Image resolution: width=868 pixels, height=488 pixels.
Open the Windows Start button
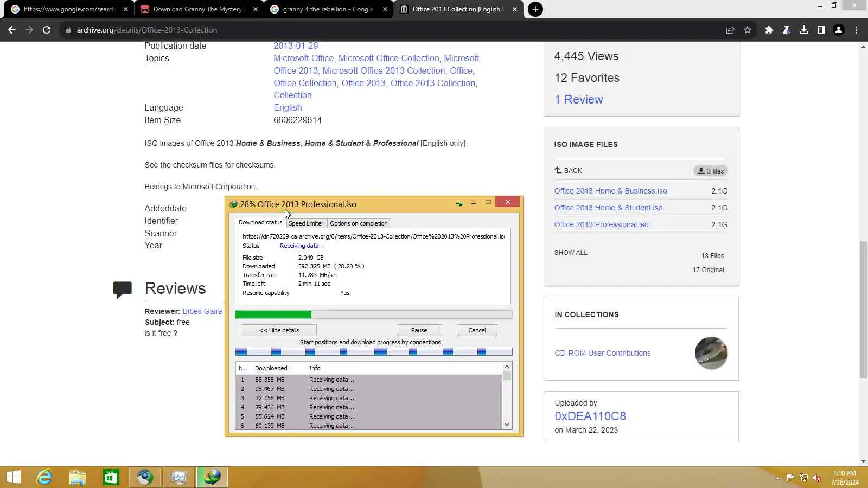click(14, 477)
